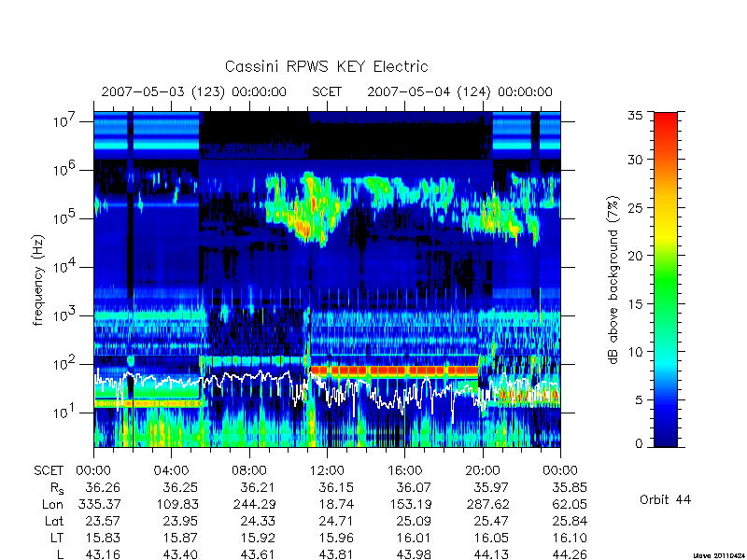Screen dimensions: 747x560
Task: Click the 0 tick on the color scale
Action: (x=640, y=444)
